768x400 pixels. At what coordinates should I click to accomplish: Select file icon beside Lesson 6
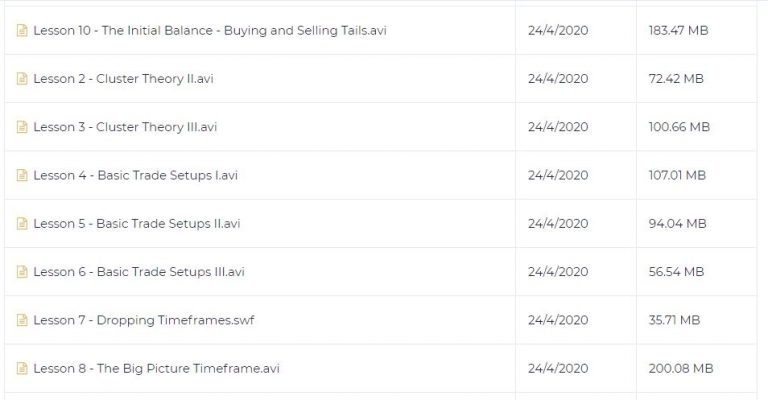click(x=22, y=272)
